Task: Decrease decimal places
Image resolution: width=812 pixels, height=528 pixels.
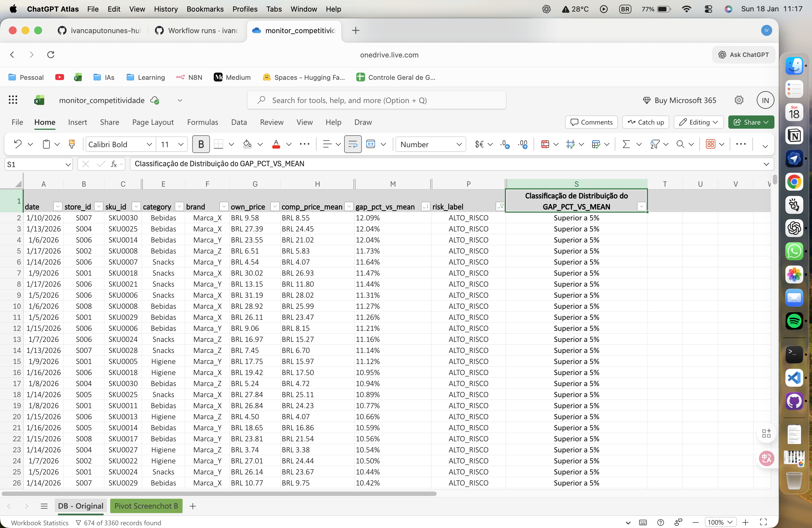Action: (505, 144)
